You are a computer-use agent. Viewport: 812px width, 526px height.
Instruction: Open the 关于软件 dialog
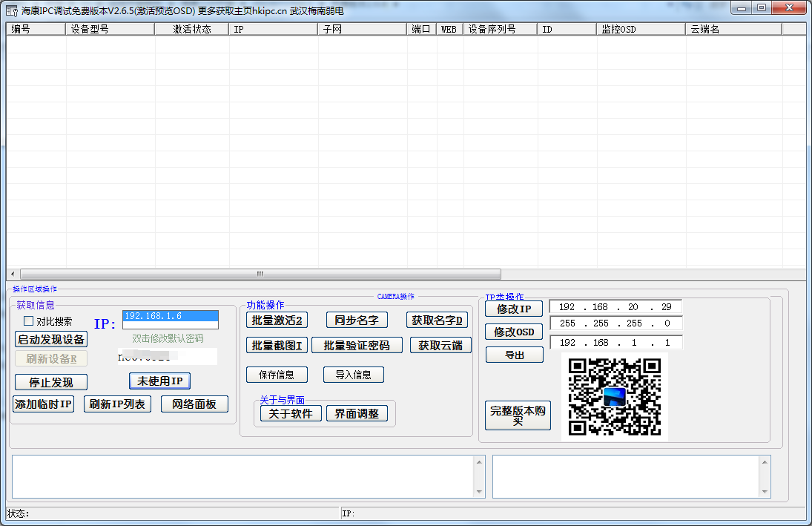click(291, 413)
